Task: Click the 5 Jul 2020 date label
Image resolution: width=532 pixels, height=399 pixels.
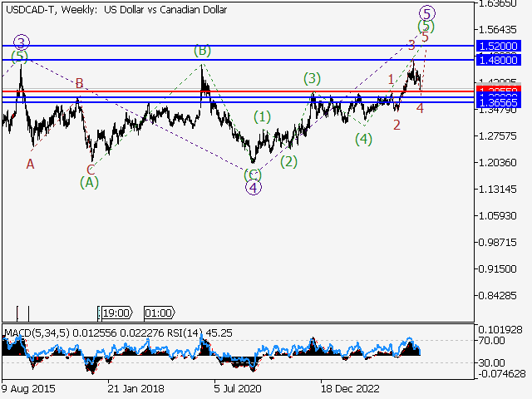Action: click(237, 387)
